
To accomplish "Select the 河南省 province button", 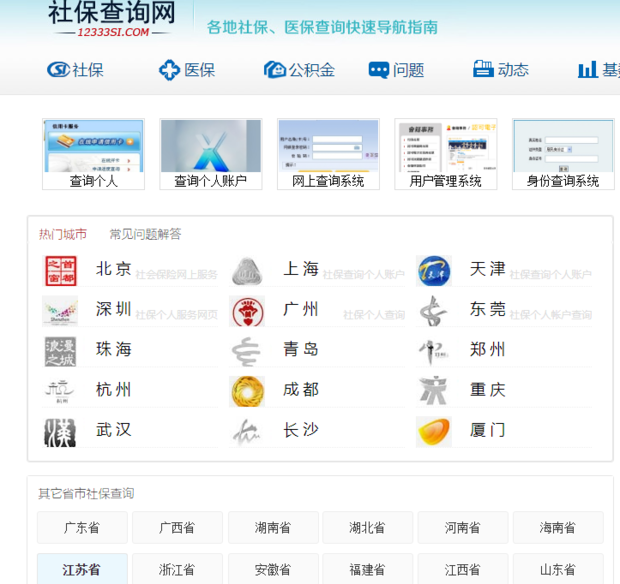I will [x=463, y=527].
